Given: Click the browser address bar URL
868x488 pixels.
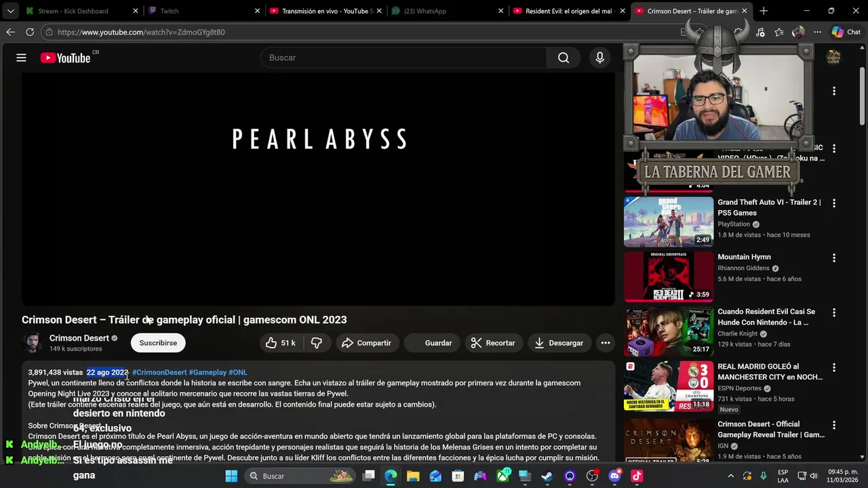Looking at the screenshot, I should (141, 32).
